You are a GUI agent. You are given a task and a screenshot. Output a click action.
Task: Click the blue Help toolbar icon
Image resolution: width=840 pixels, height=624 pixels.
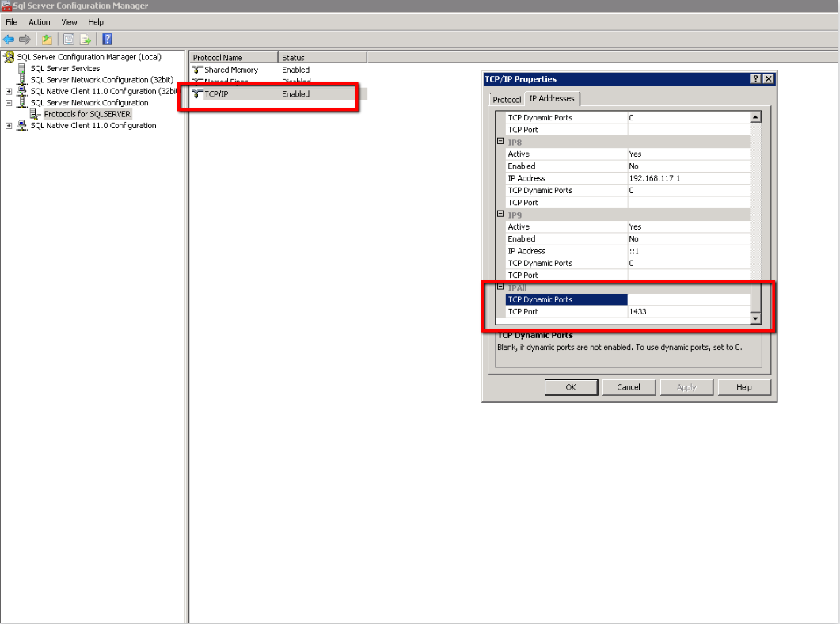pyautogui.click(x=107, y=39)
